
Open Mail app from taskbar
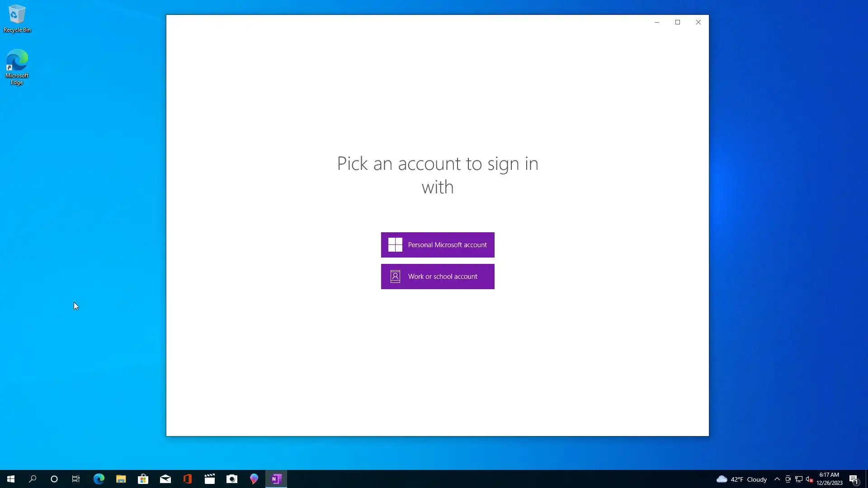pos(165,479)
